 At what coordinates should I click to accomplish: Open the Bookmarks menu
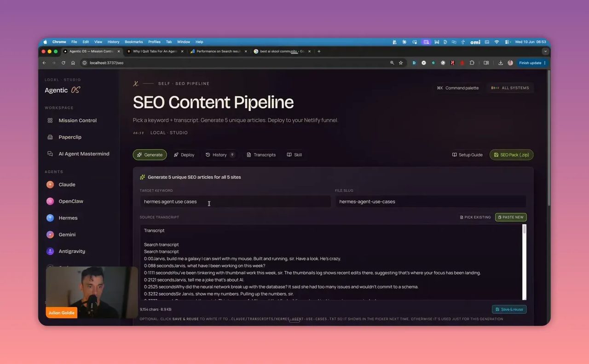coord(134,42)
